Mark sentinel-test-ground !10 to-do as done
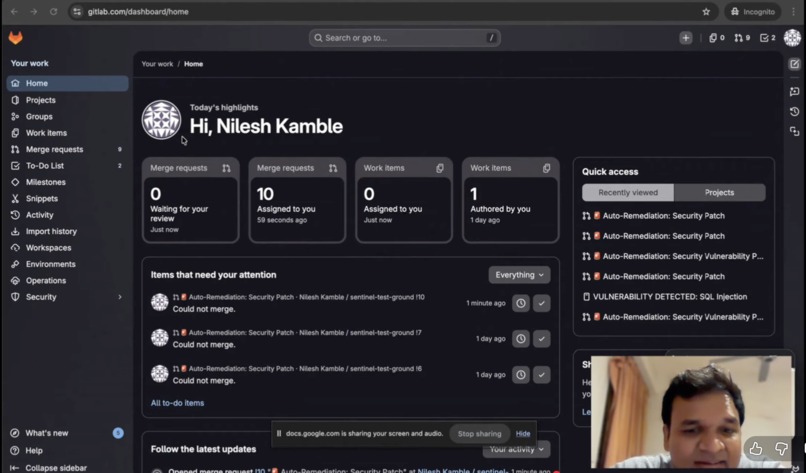The width and height of the screenshot is (806, 473). [x=541, y=303]
